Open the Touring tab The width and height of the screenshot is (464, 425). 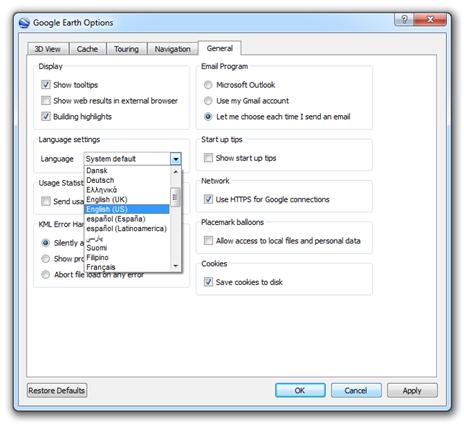tap(126, 49)
